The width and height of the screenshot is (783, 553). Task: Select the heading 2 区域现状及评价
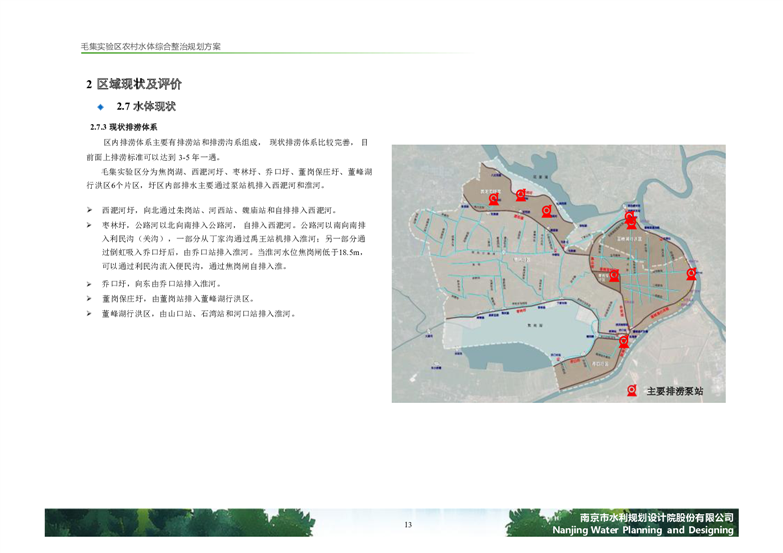click(133, 84)
